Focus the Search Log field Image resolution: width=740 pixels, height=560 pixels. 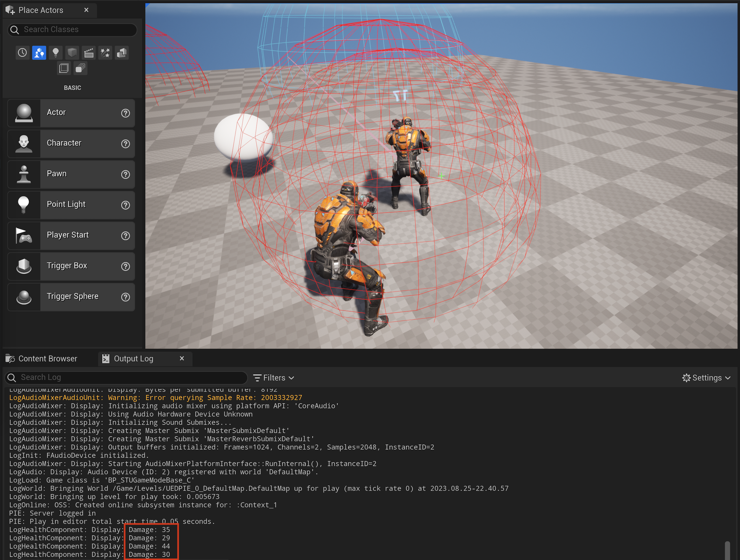(127, 377)
